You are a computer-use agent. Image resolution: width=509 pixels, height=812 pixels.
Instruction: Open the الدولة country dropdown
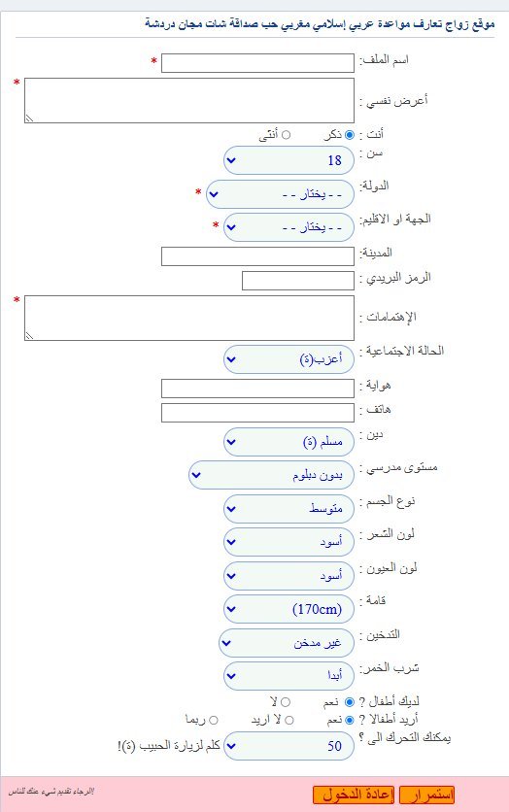click(280, 194)
